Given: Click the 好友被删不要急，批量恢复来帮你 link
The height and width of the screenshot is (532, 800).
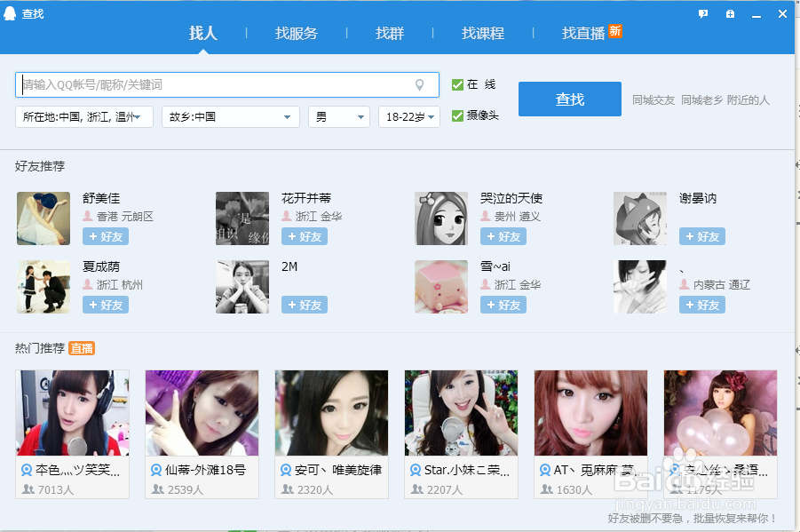Looking at the screenshot, I should (693, 518).
